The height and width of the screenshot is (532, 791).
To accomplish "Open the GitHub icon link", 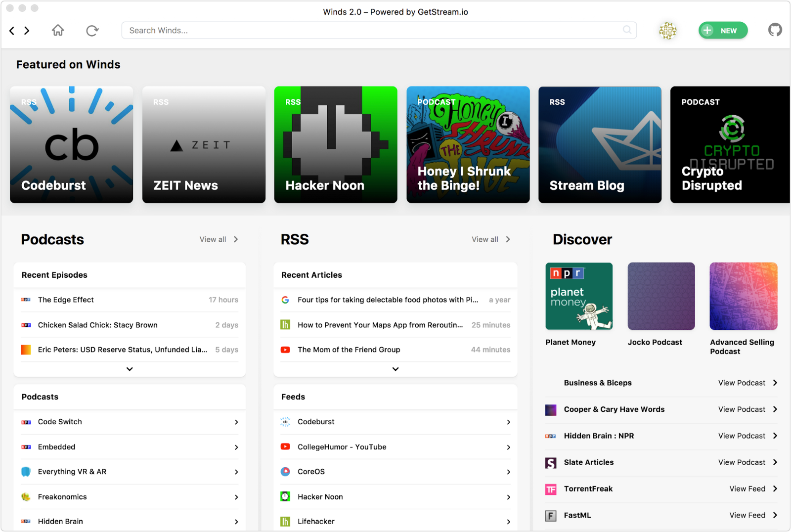I will pyautogui.click(x=775, y=30).
